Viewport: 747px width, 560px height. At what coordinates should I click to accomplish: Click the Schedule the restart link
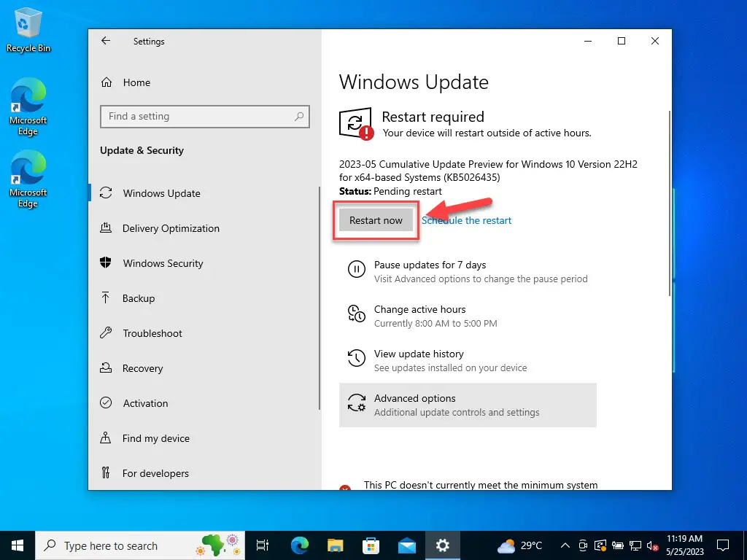(x=466, y=220)
